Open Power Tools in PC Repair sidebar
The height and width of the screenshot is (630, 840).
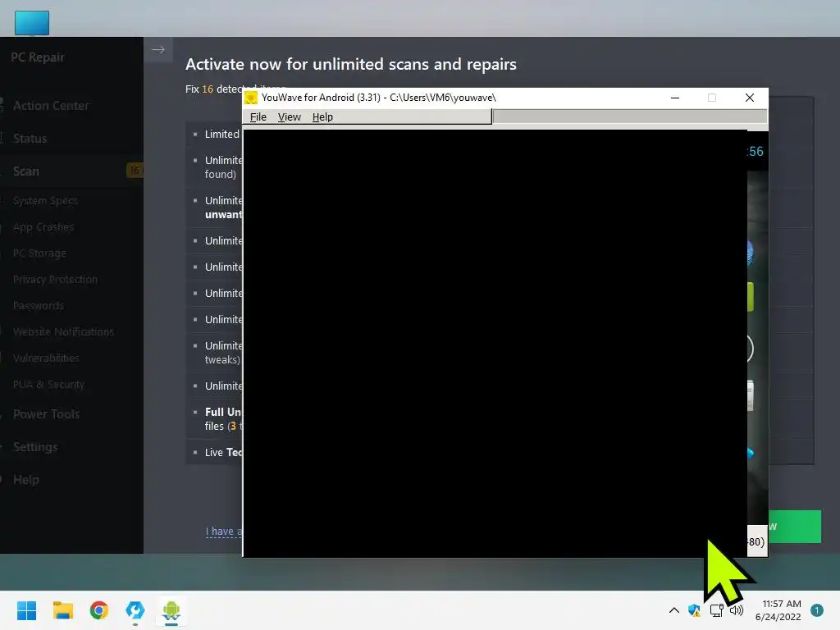click(x=46, y=414)
